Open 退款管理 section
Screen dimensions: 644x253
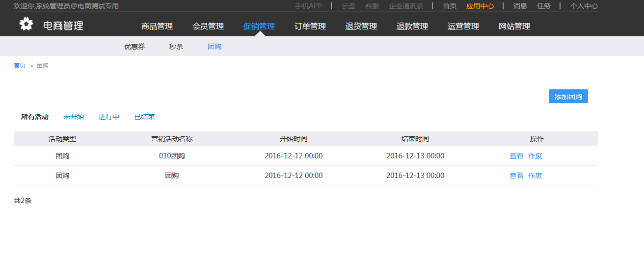click(412, 26)
